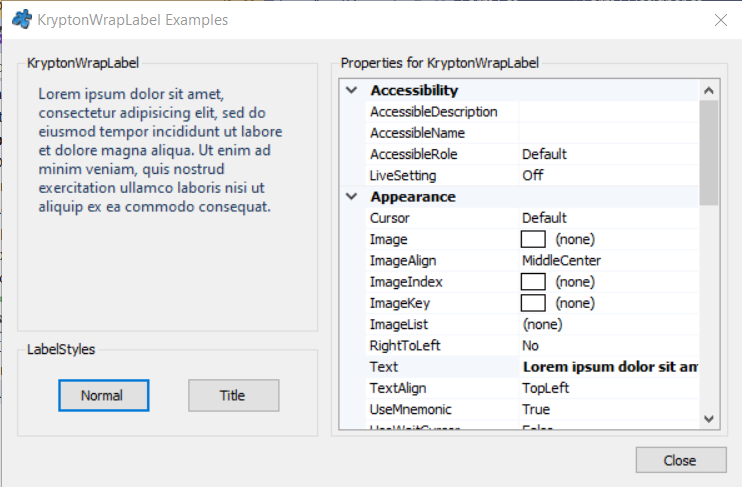Viewport: 742px width, 487px height.
Task: Click the Appearance category header text
Action: 413,197
